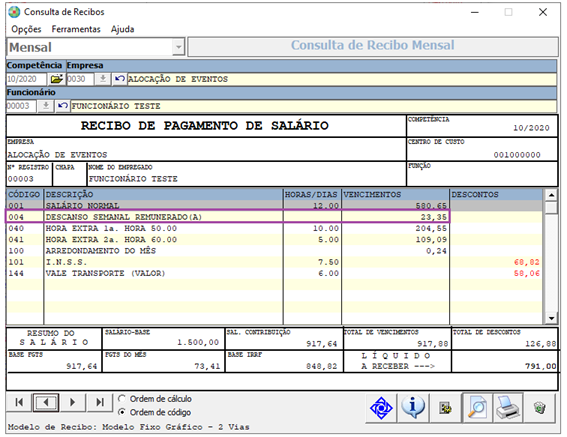Open the Opções menu
Viewport: 567px width, 437px height.
tap(26, 29)
